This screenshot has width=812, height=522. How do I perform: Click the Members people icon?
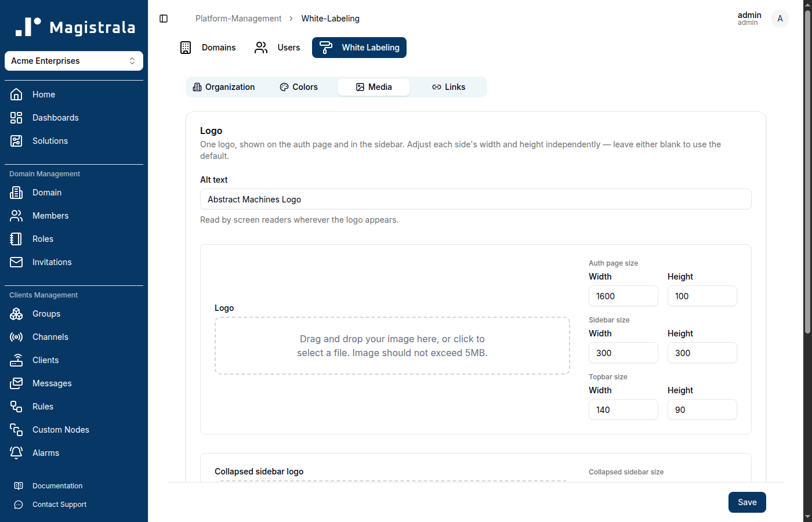(16, 216)
